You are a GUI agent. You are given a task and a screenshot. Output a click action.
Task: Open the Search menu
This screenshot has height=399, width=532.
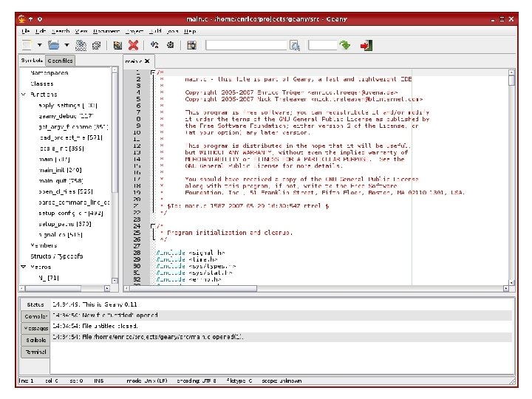tap(61, 31)
